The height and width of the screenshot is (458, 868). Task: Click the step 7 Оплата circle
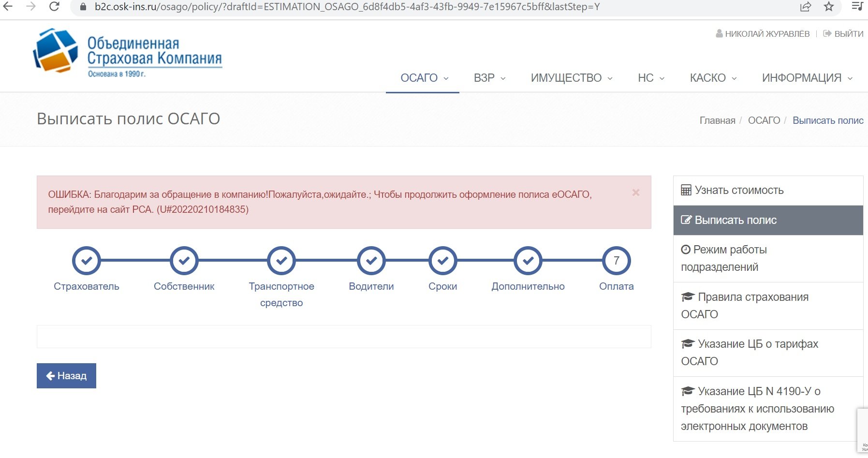[x=616, y=261]
